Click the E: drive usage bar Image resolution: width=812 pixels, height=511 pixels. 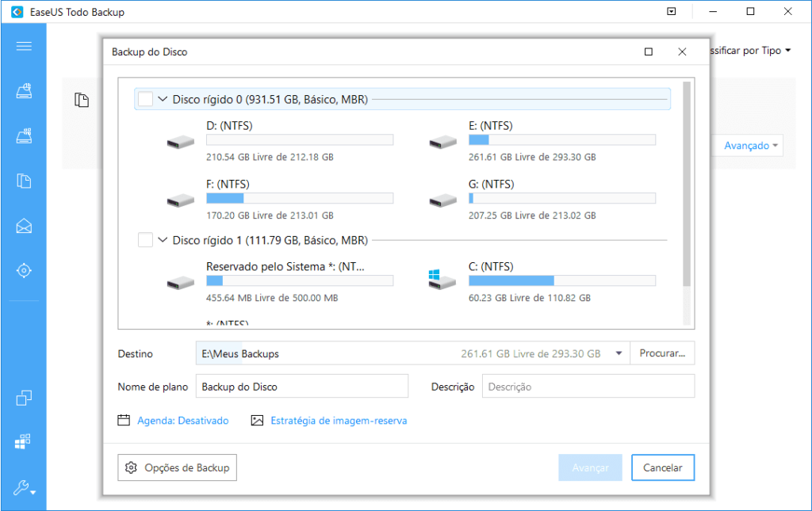tap(562, 139)
